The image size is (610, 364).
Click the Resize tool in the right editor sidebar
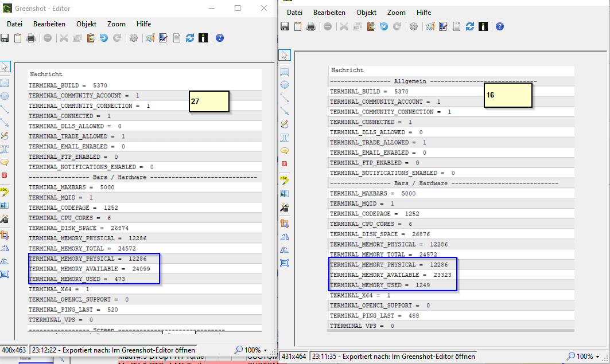[285, 263]
